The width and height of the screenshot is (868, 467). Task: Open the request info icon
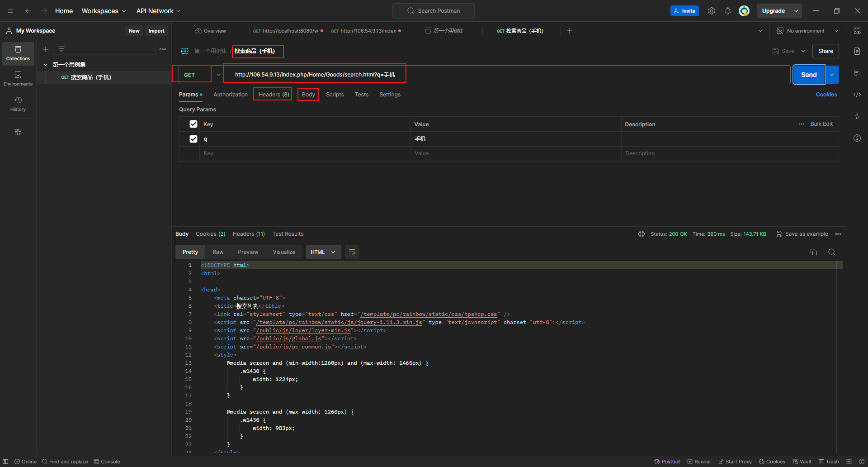857,138
